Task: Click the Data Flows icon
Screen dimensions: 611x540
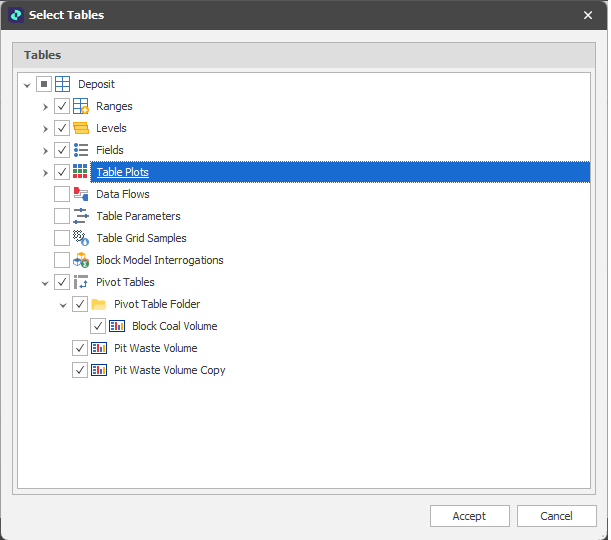Action: click(81, 194)
